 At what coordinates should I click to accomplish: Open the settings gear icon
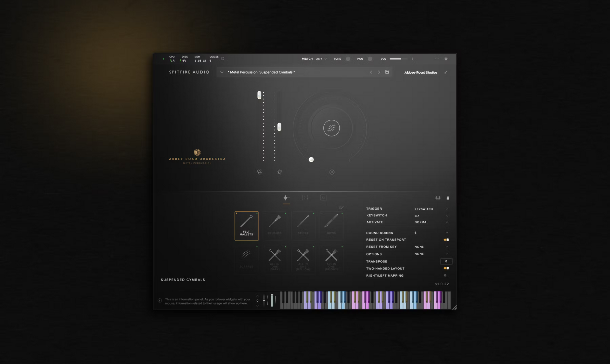coord(446,59)
